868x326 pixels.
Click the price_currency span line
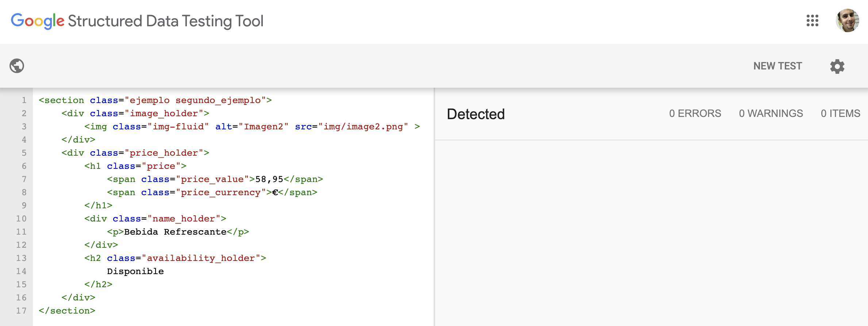(x=212, y=192)
